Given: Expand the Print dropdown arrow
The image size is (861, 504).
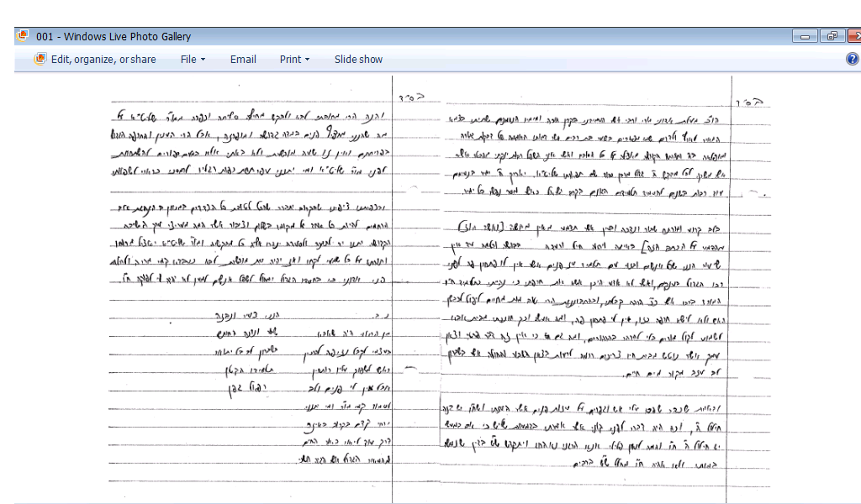Looking at the screenshot, I should pyautogui.click(x=307, y=60).
